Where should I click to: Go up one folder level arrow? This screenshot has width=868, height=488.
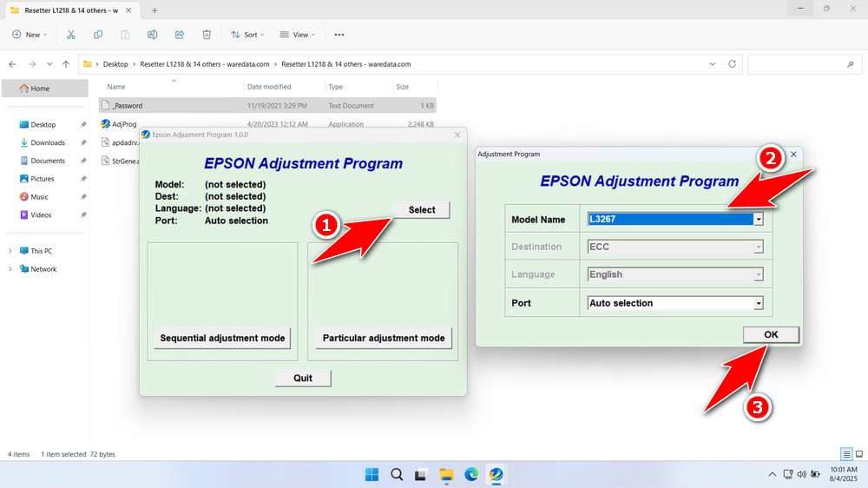[66, 64]
